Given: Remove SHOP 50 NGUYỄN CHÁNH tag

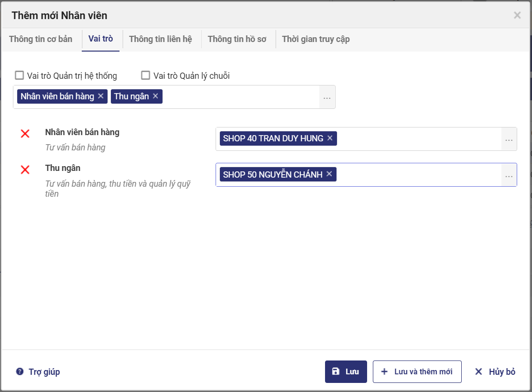Looking at the screenshot, I should tap(329, 174).
